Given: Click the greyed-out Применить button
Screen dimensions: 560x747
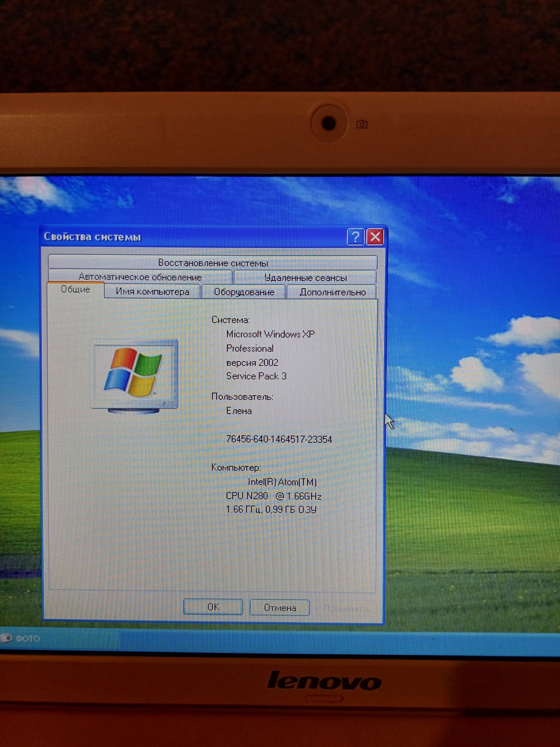Looking at the screenshot, I should click(x=346, y=608).
